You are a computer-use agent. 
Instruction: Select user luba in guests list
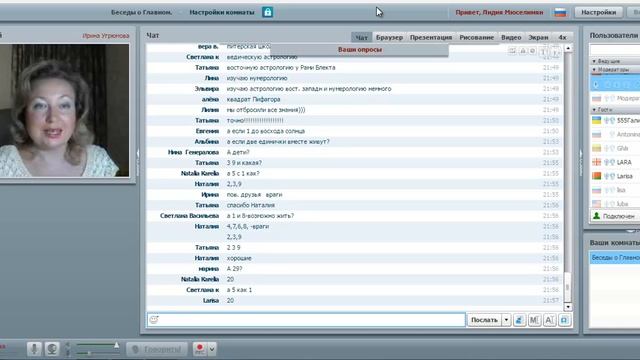(615, 204)
